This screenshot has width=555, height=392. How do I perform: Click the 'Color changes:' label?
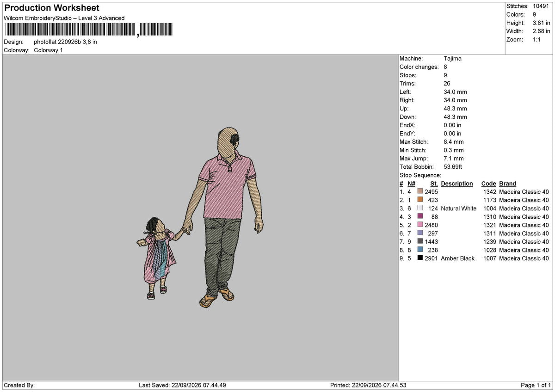click(419, 67)
